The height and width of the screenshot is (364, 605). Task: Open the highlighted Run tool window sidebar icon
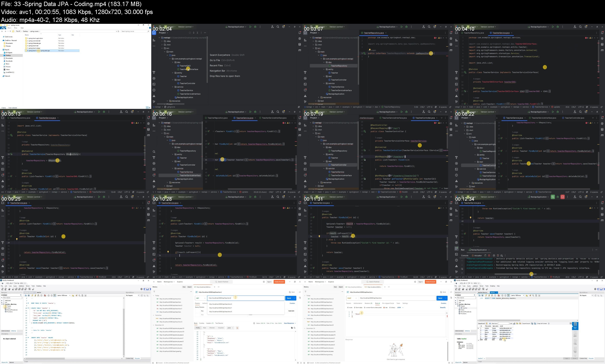click(x=456, y=249)
